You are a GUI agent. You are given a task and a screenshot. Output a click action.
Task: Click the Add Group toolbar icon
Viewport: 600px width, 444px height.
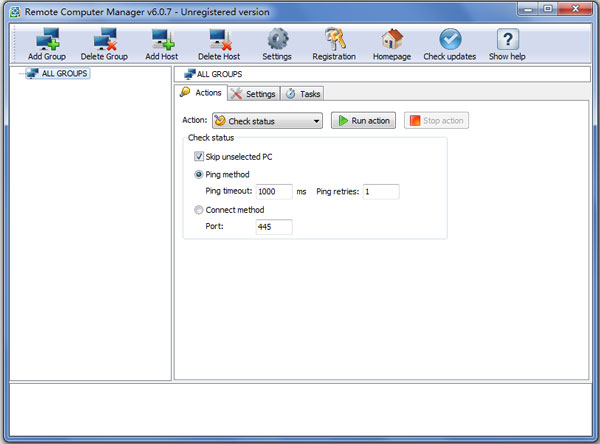click(x=47, y=39)
